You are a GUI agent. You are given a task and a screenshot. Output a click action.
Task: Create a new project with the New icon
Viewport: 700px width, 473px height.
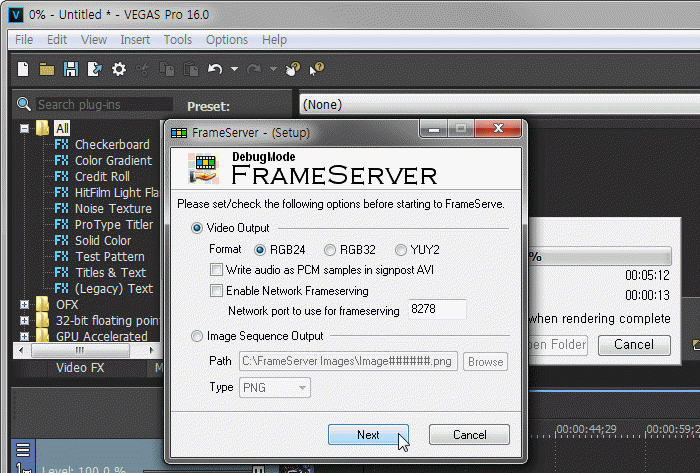pos(23,69)
